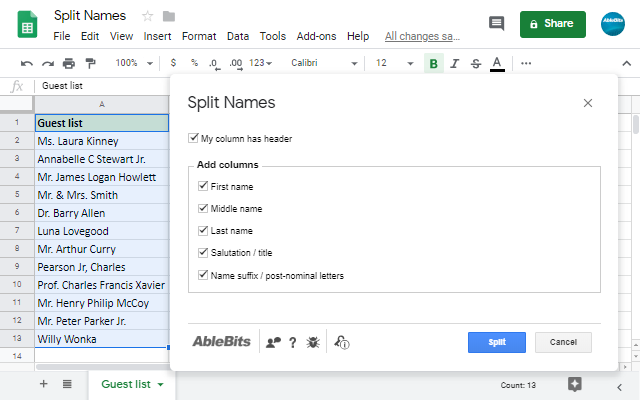Image resolution: width=640 pixels, height=400 pixels.
Task: Redo the last action
Action: [x=48, y=63]
